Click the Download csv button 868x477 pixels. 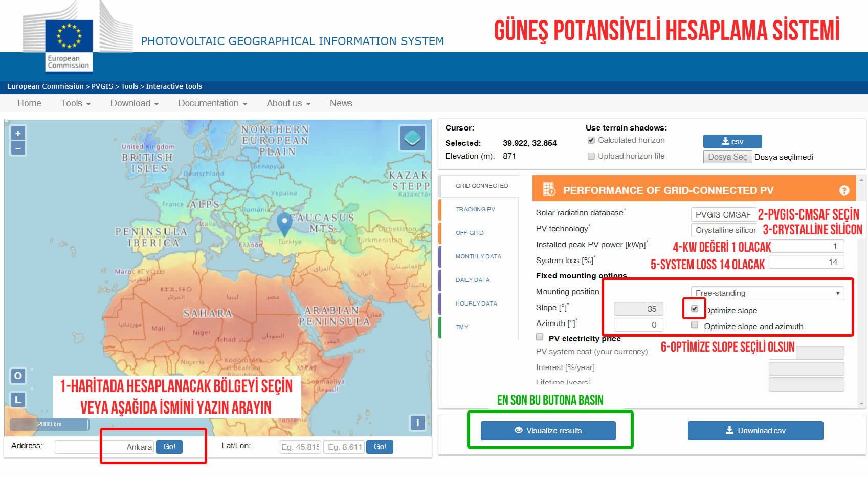pos(755,431)
